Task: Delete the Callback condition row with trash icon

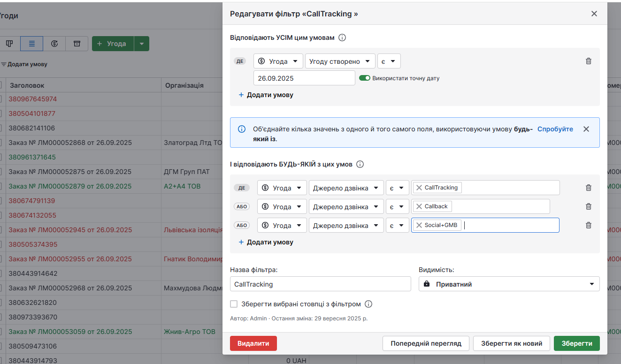Action: 588,206
